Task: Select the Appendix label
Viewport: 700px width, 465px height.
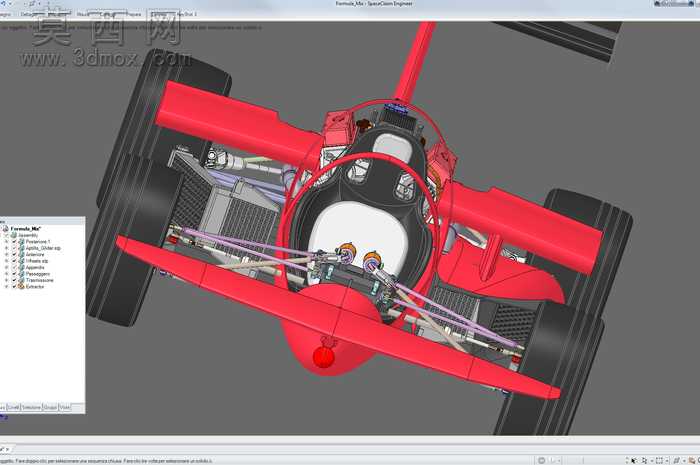Action: click(35, 267)
